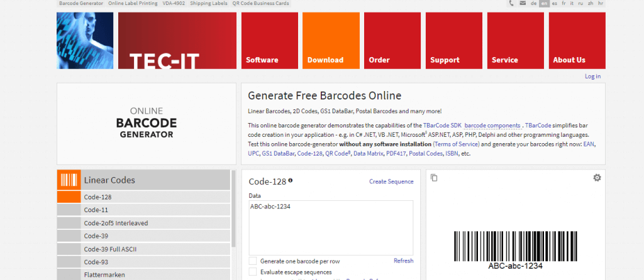The width and height of the screenshot is (644, 280).
Task: Click the copy barcode icon
Action: [434, 178]
